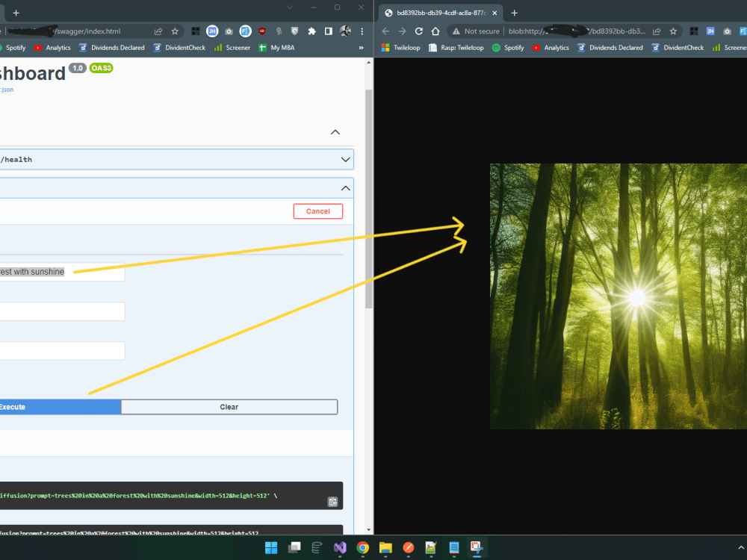Open File Explorer from the taskbar
747x560 pixels.
[x=385, y=548]
